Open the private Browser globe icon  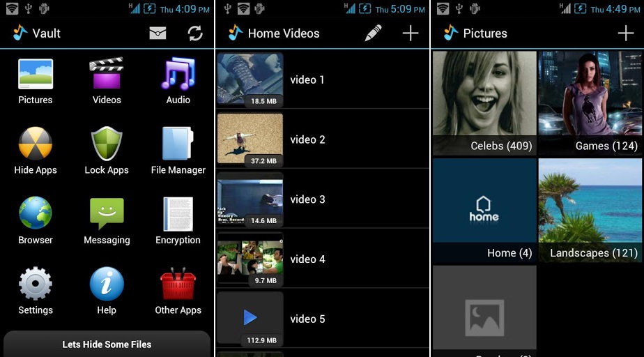(36, 213)
